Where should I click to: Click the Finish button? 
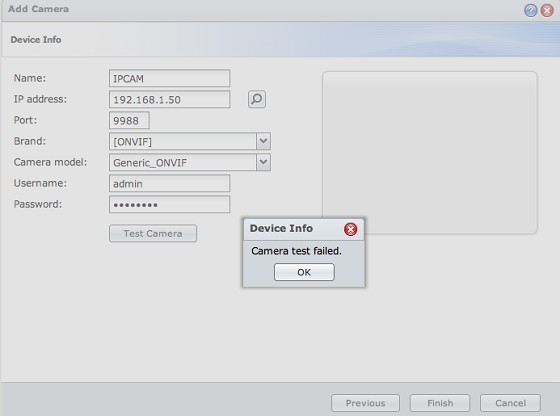440,403
